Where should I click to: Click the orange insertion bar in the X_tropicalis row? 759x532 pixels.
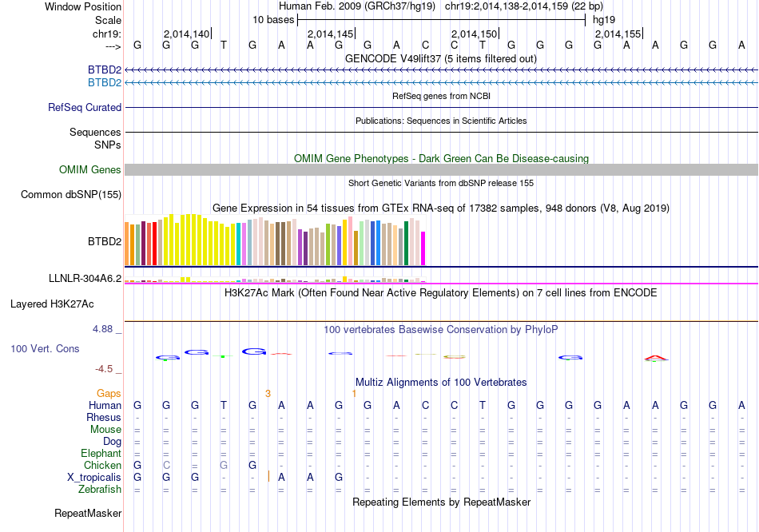(x=268, y=477)
